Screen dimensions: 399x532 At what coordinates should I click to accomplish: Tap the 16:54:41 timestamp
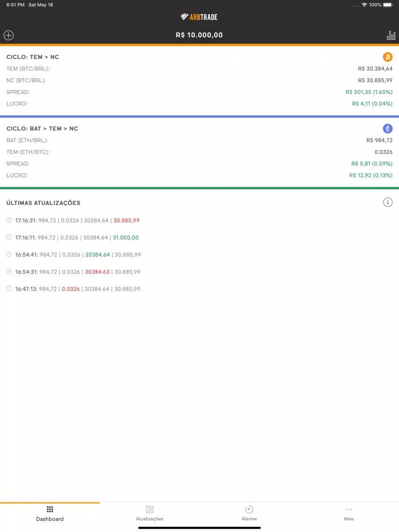click(27, 255)
